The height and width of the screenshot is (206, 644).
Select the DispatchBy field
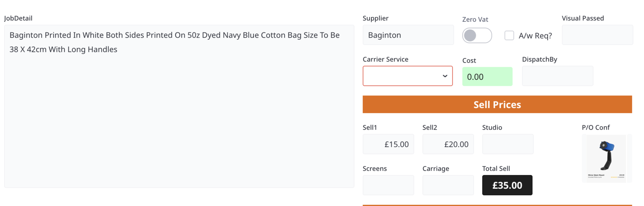tap(557, 76)
